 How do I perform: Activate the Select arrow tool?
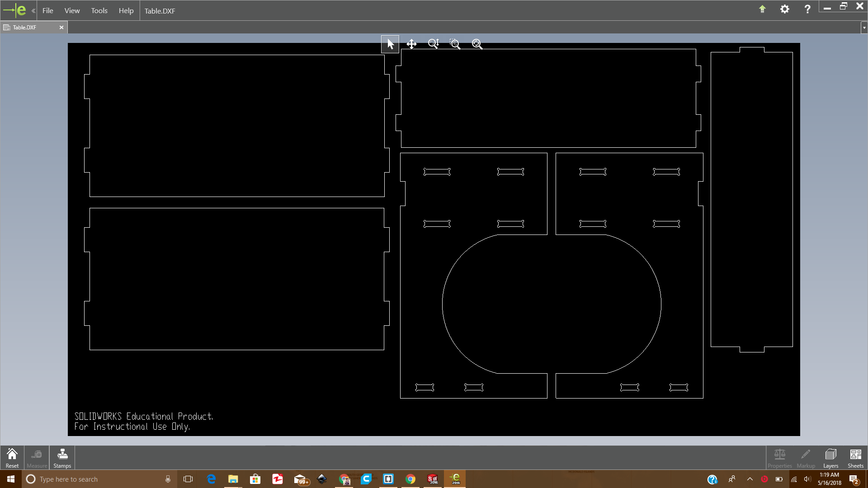tap(390, 44)
